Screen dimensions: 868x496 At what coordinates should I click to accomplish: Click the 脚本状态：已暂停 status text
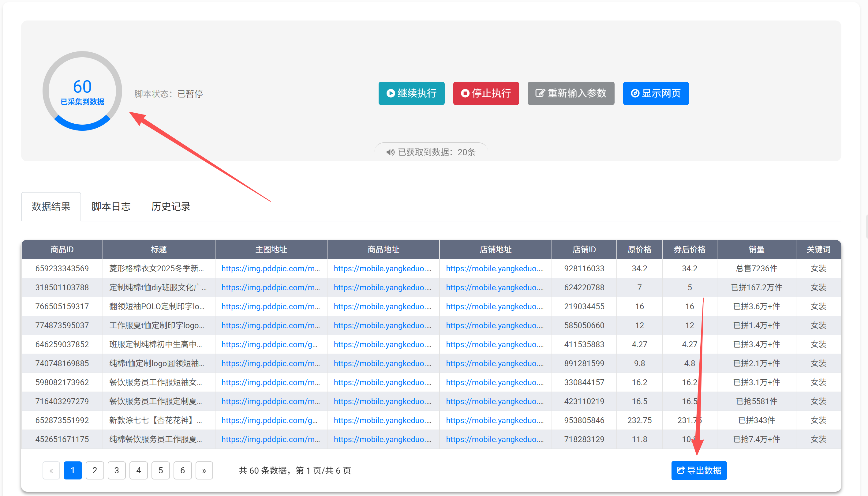point(169,94)
